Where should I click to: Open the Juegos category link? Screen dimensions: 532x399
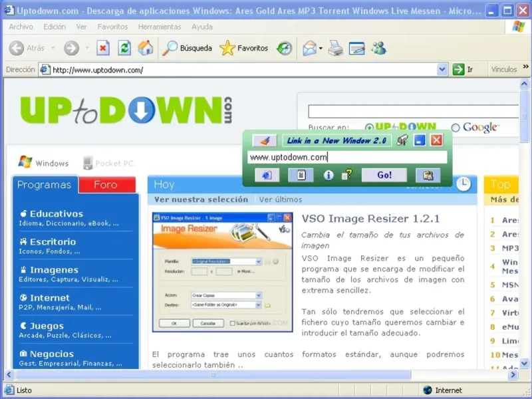pos(47,326)
